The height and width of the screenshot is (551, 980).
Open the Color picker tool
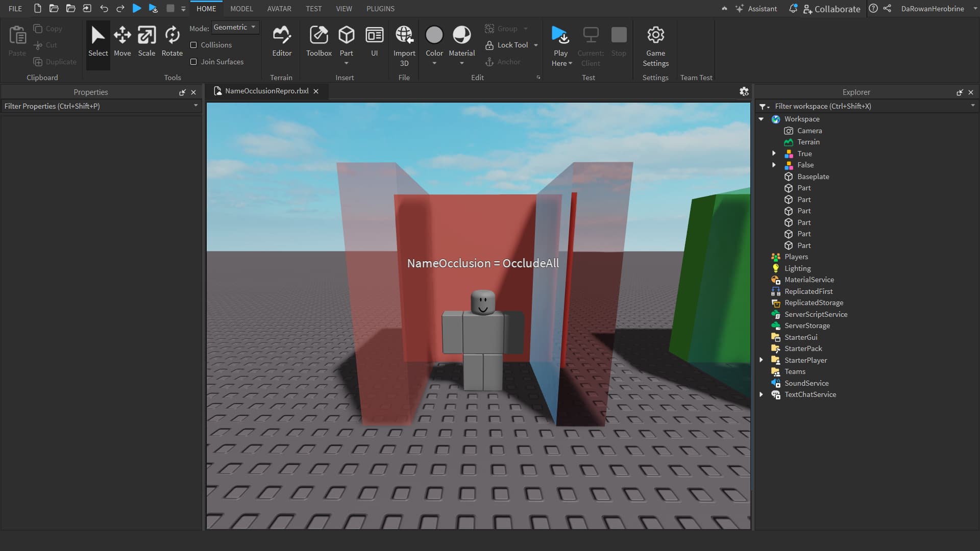click(x=434, y=41)
